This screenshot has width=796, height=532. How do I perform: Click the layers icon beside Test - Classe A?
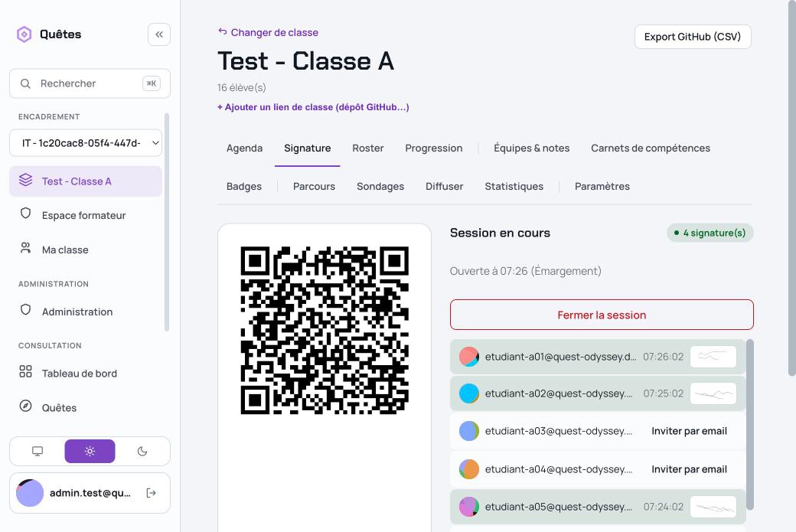click(x=25, y=180)
